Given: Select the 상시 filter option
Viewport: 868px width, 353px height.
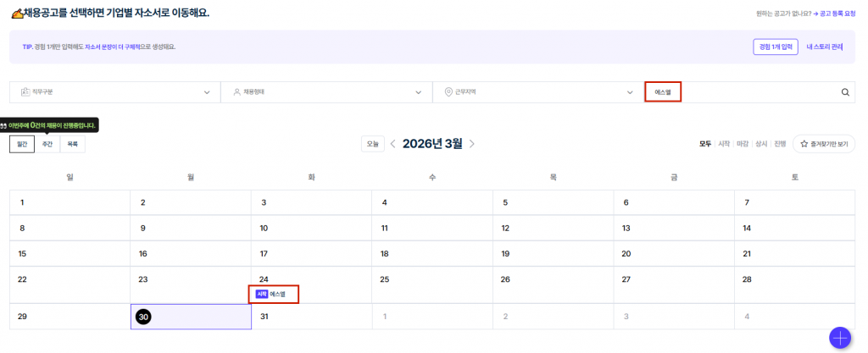Looking at the screenshot, I should click(761, 144).
